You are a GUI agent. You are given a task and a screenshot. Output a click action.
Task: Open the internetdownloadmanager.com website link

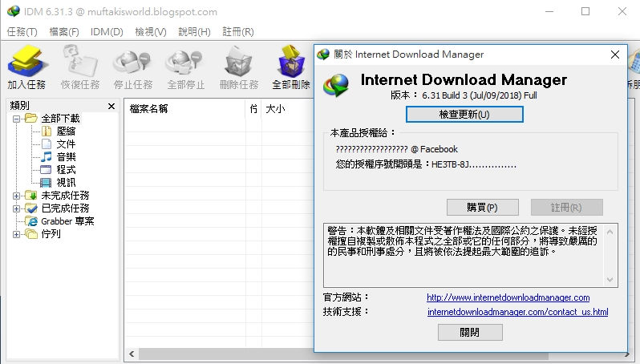508,297
